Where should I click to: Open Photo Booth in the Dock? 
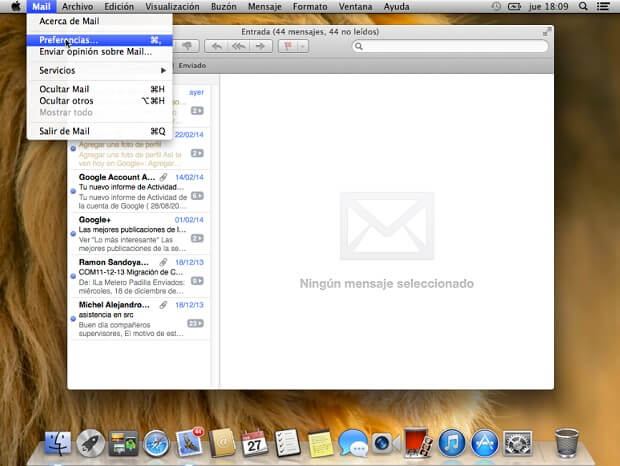coord(418,443)
